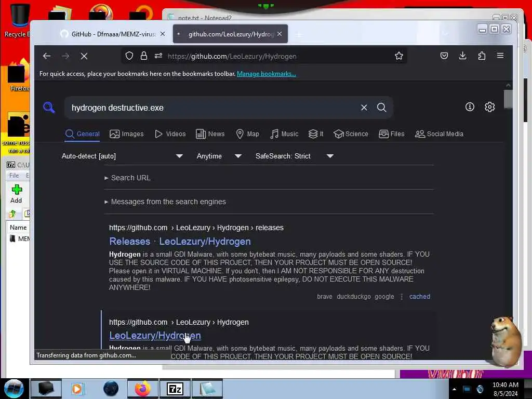Click the site security padlock icon

pos(144,56)
